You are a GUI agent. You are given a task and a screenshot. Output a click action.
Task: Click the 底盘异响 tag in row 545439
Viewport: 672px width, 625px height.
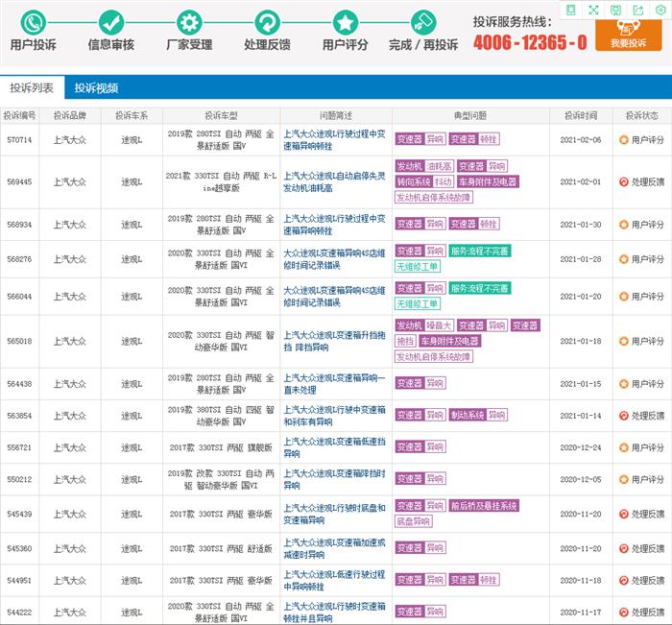coord(414,521)
